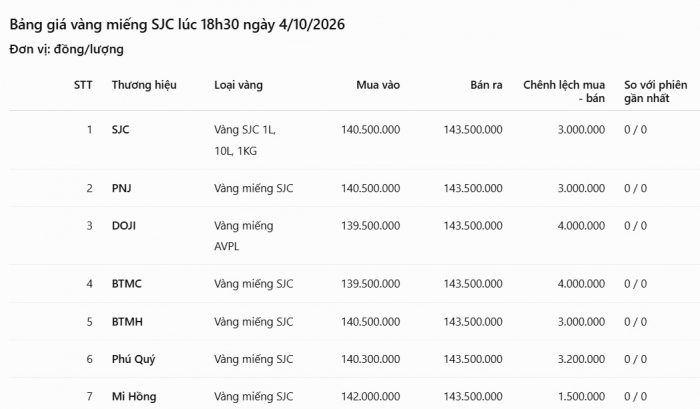Click the Vàng miếng AVPL gold type cell
The image size is (700, 409).
click(243, 236)
